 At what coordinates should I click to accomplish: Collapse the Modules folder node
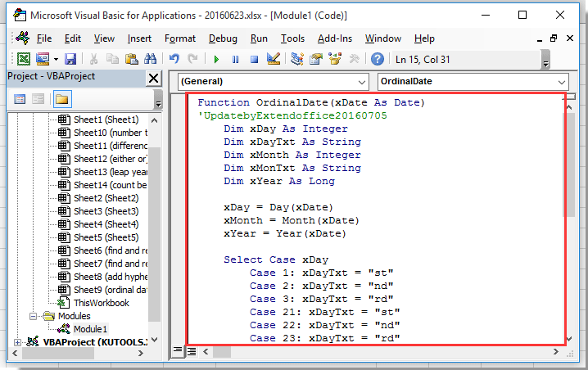(33, 316)
